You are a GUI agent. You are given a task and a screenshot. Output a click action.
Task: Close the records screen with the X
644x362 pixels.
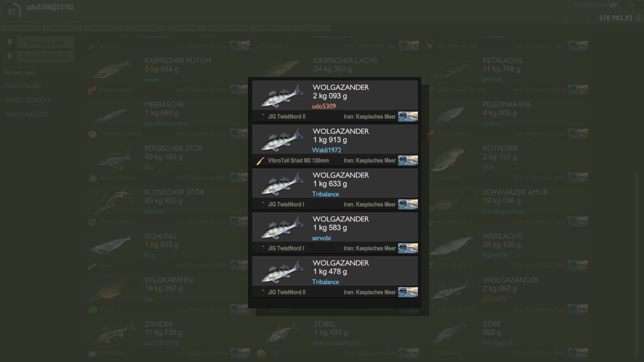638,5
